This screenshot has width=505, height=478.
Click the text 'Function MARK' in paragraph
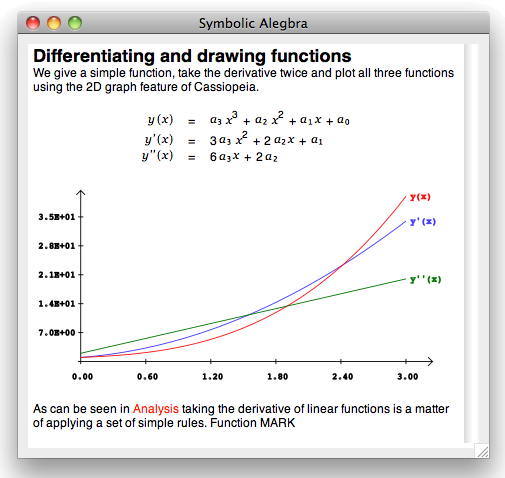(253, 423)
